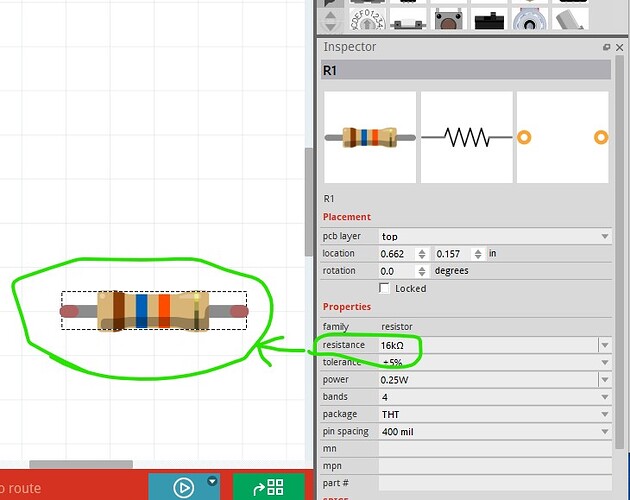This screenshot has width=630, height=500.
Task: Click the resistor schematic symbol preview
Action: pos(466,137)
